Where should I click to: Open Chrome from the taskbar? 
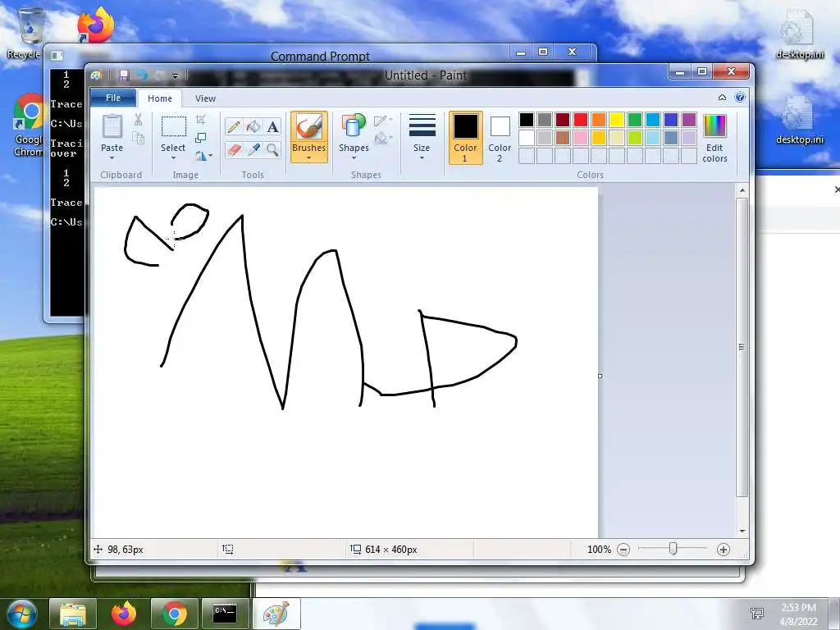pyautogui.click(x=174, y=614)
